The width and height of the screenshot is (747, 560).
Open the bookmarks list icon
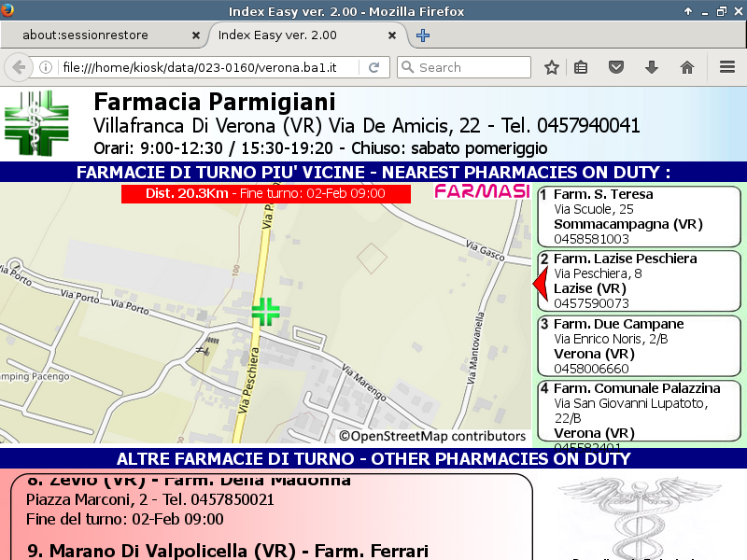click(x=581, y=67)
